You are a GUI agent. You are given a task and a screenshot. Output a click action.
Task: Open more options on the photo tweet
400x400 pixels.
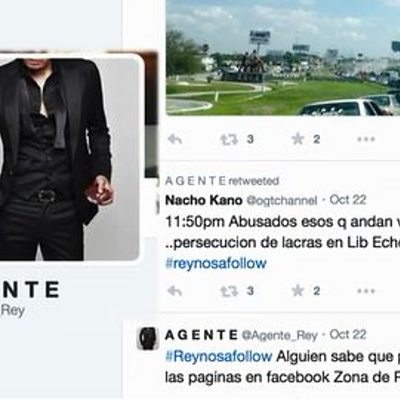point(366,139)
